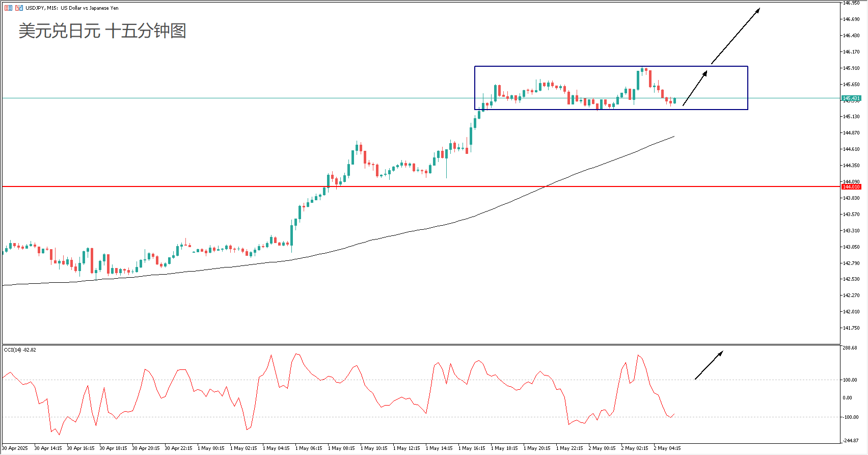
Task: Click the 1 May 08:15 time axis label
Action: tap(342, 448)
